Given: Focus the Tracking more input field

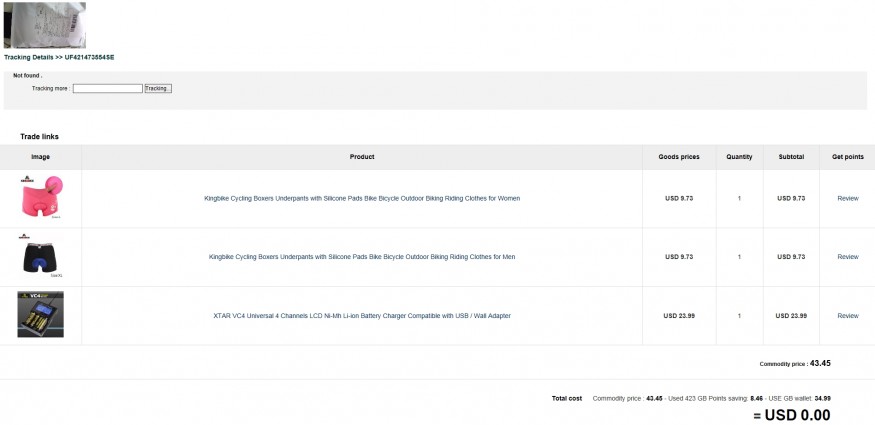Looking at the screenshot, I should (x=108, y=89).
